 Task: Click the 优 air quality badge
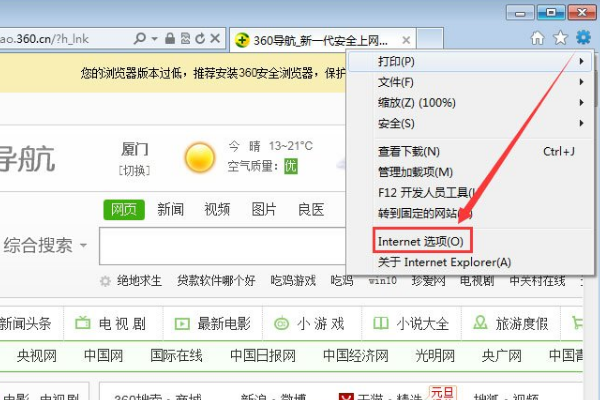tap(291, 167)
